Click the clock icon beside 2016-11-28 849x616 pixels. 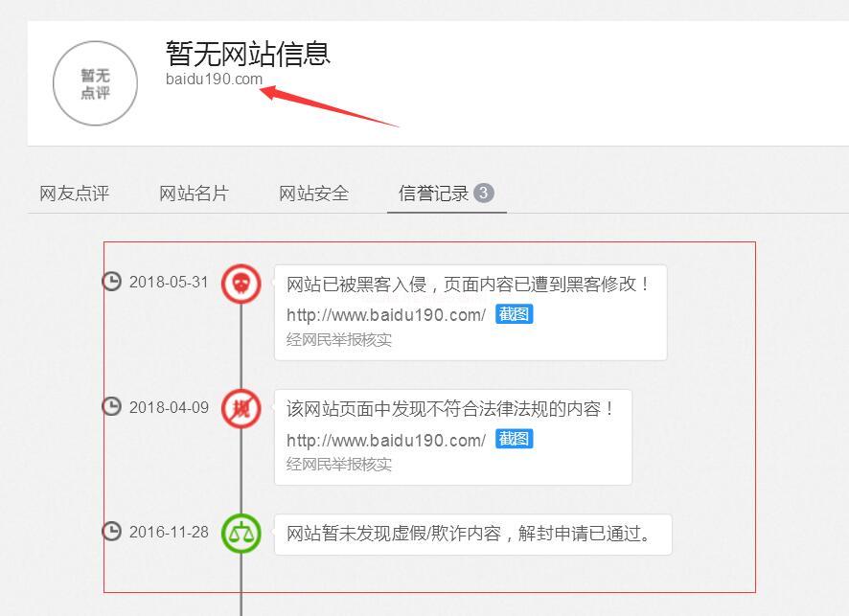point(112,532)
